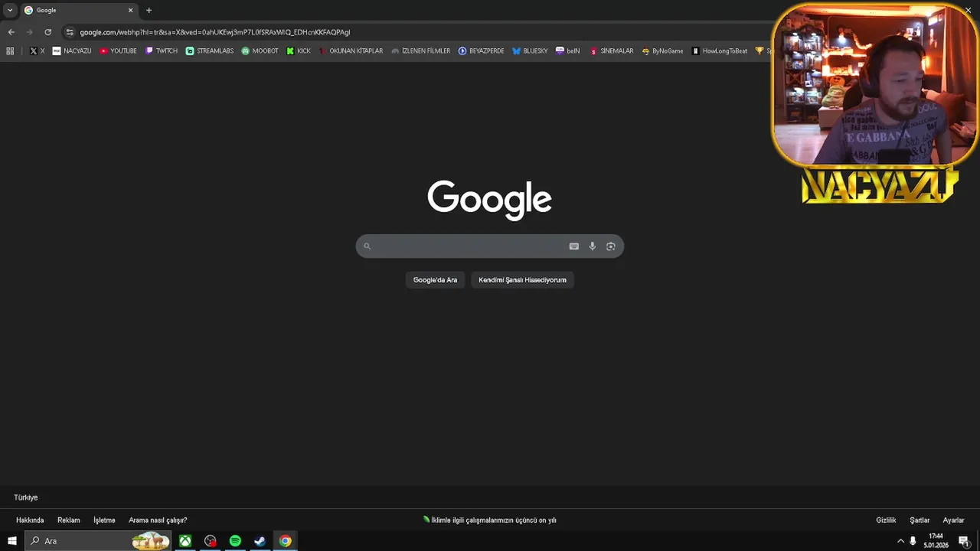The height and width of the screenshot is (551, 980).
Task: Open the BEYAZPERDE bookmark
Action: tap(481, 51)
